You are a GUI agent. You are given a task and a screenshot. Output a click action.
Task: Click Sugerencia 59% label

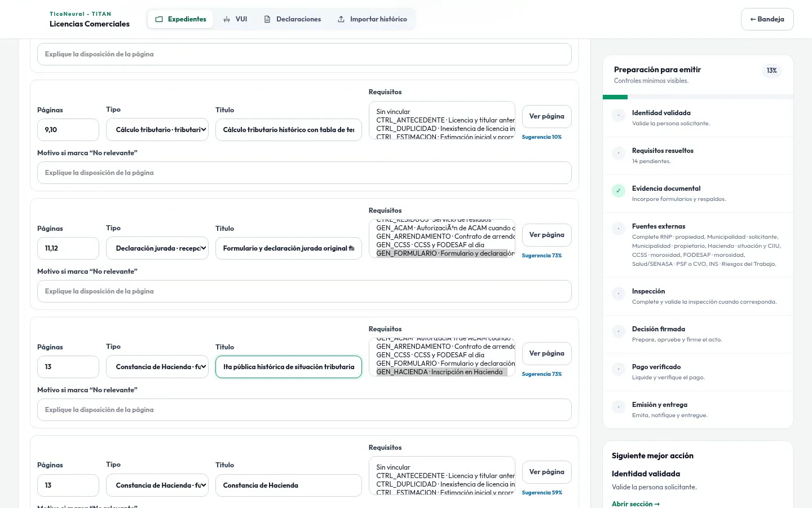tap(542, 493)
